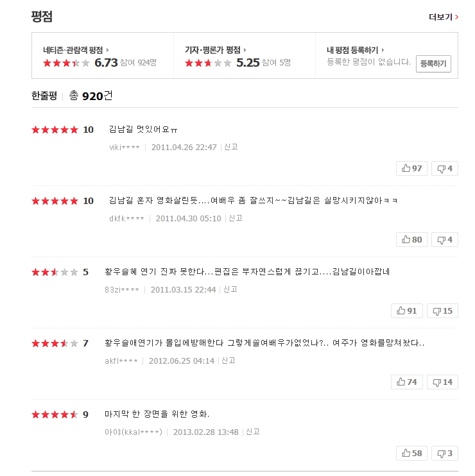Dislike the dkfk**** review
The width and height of the screenshot is (475, 476).
point(444,239)
